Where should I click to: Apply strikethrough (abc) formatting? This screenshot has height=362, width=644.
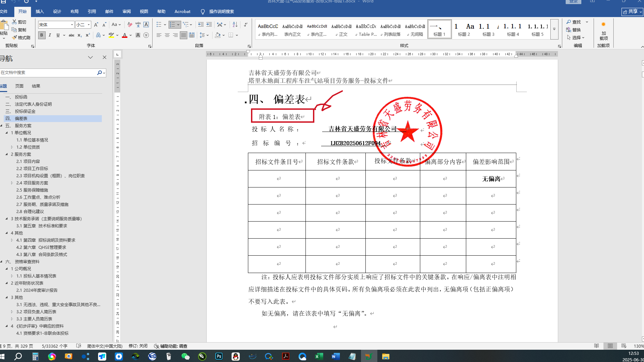coord(72,35)
